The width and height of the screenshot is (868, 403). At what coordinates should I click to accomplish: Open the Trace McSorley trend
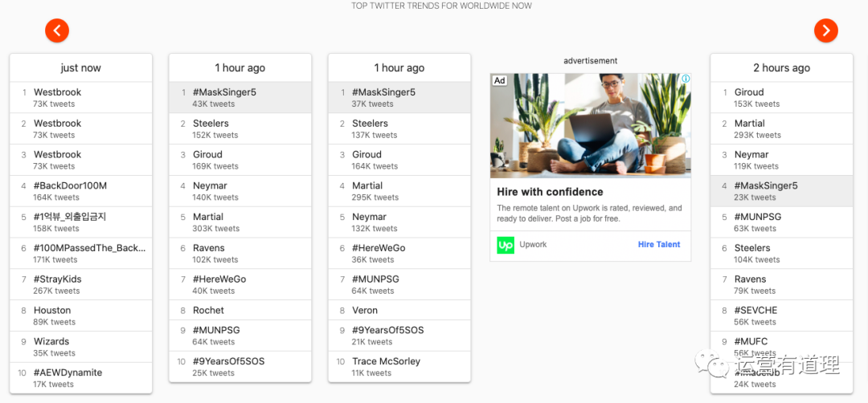click(386, 362)
